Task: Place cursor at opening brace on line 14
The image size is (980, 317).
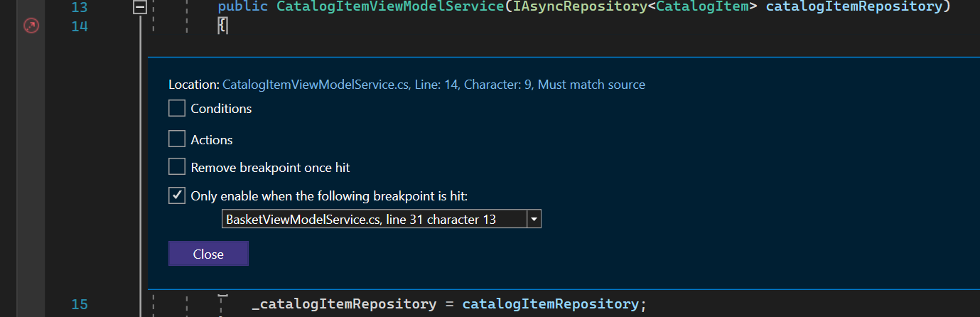Action: point(222,26)
